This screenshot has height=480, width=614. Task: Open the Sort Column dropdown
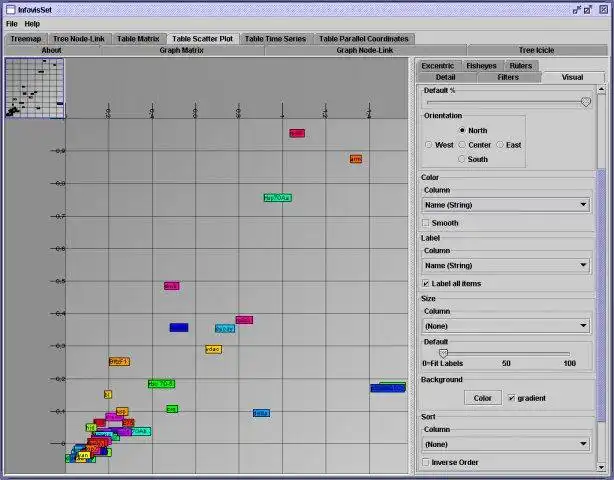click(x=506, y=444)
